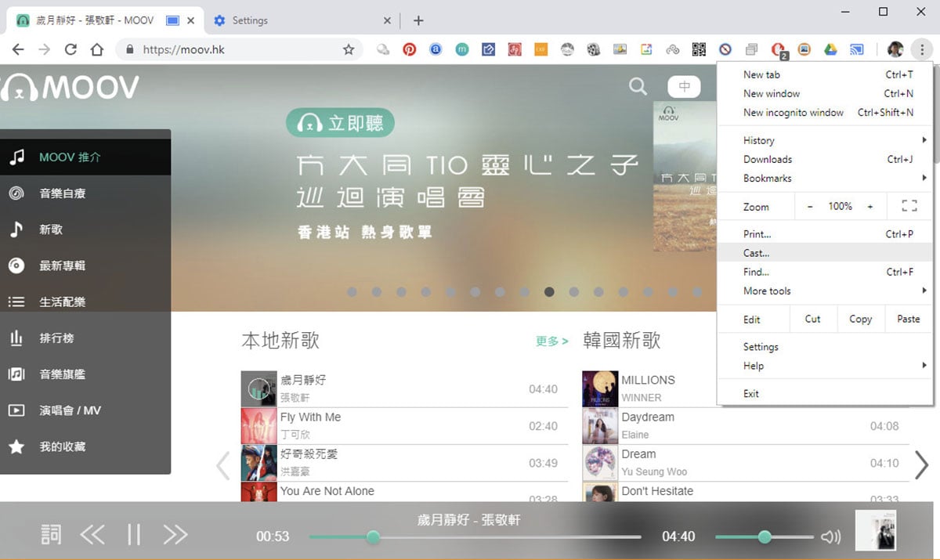Toggle fullscreen in the Zoom row
940x560 pixels.
tap(909, 207)
